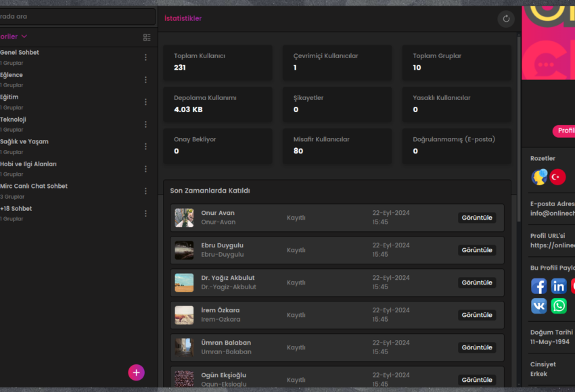Open the Depolama Kullanımı stat card
The height and width of the screenshot is (392, 575).
click(x=218, y=104)
